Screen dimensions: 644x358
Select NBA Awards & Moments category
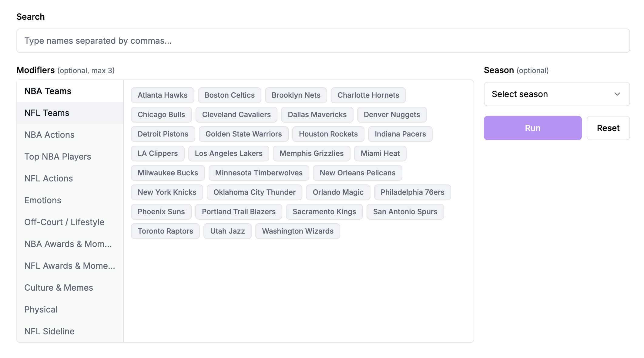[x=70, y=244]
